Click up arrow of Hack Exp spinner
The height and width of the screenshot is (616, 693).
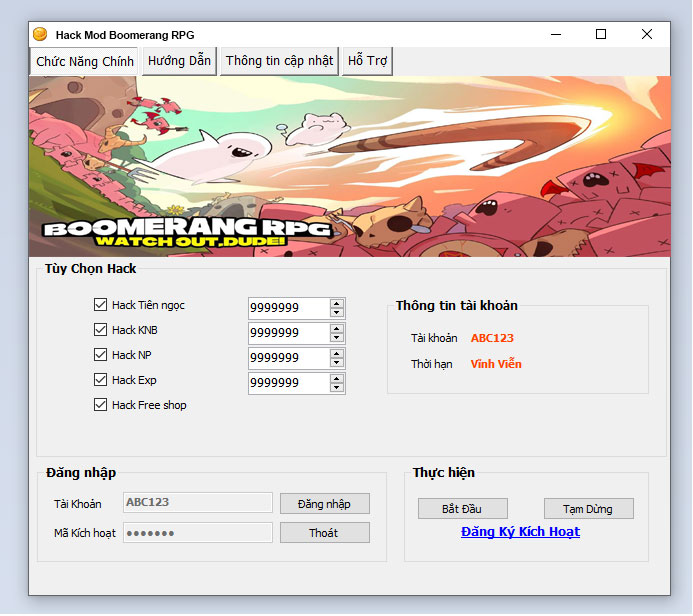tap(337, 379)
